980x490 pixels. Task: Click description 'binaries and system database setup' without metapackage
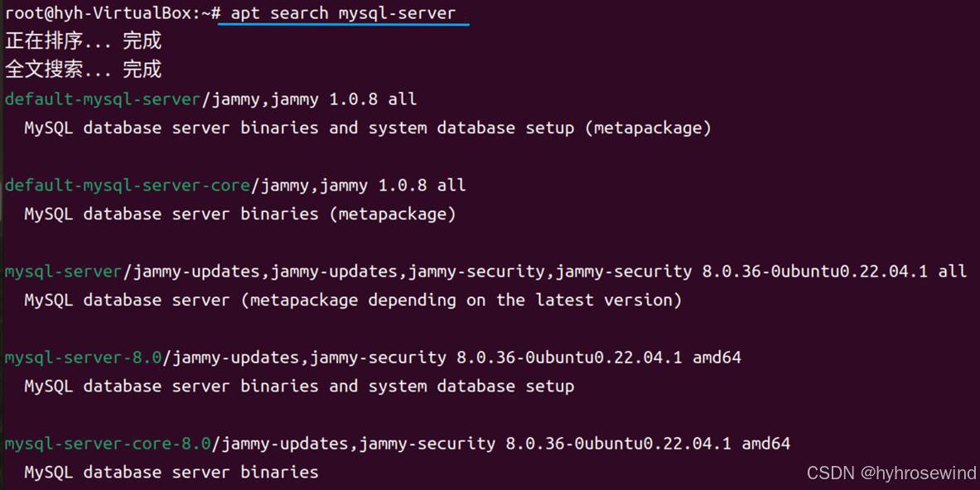[x=407, y=387]
